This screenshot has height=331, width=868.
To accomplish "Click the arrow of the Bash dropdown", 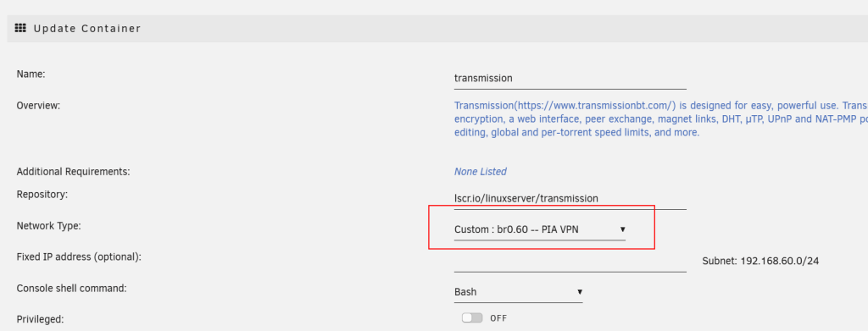I will [x=580, y=292].
